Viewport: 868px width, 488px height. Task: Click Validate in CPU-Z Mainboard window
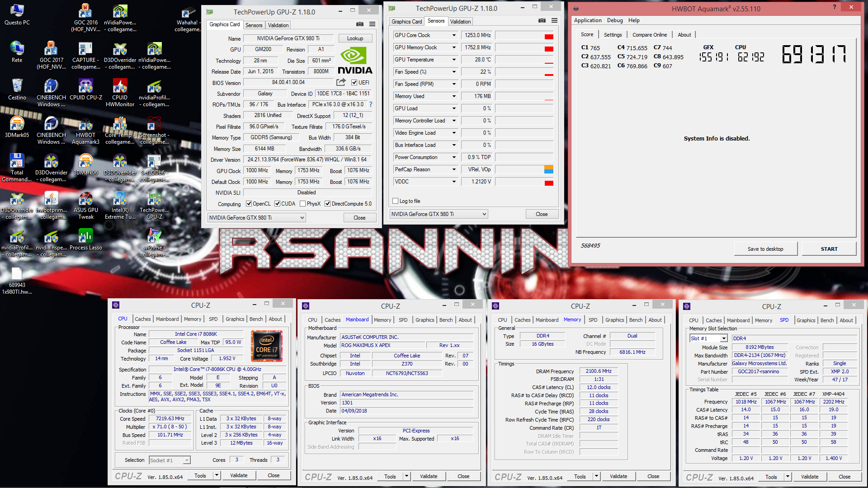tap(429, 476)
